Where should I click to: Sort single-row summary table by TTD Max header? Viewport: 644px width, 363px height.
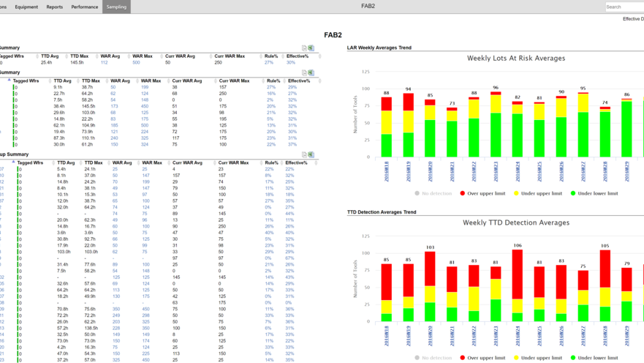[79, 56]
